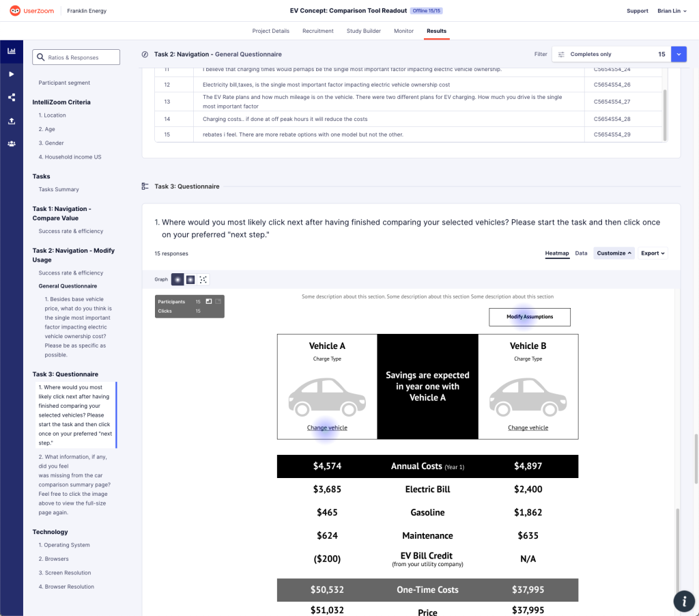Click the Offline 15/15 status badge
This screenshot has height=616, width=699.
pyautogui.click(x=426, y=11)
